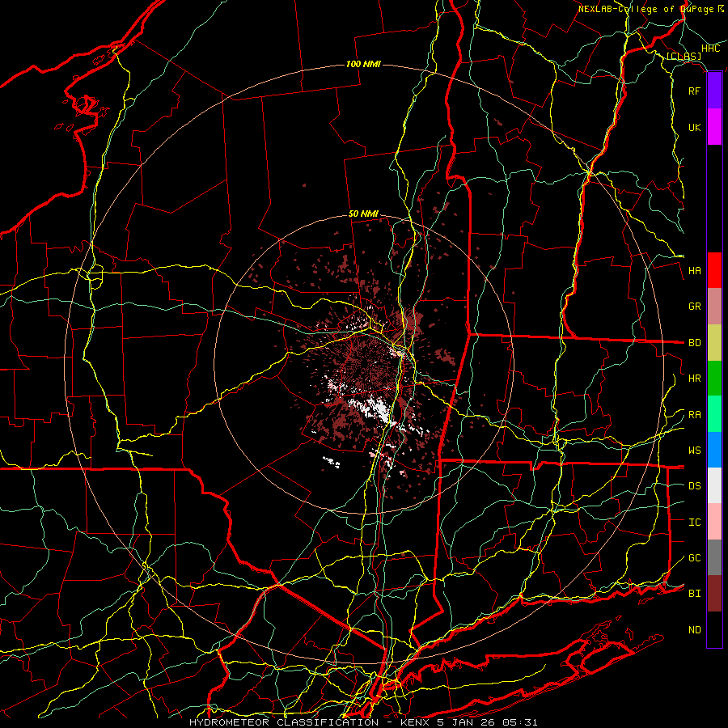The image size is (728, 728).
Task: Click the BI brown legend swatch
Action: tap(714, 594)
